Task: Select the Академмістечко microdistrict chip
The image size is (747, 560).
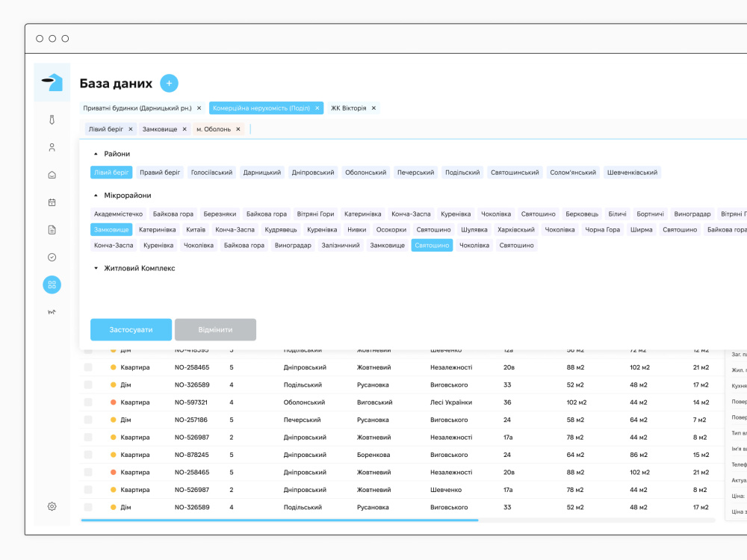Action: click(x=118, y=214)
